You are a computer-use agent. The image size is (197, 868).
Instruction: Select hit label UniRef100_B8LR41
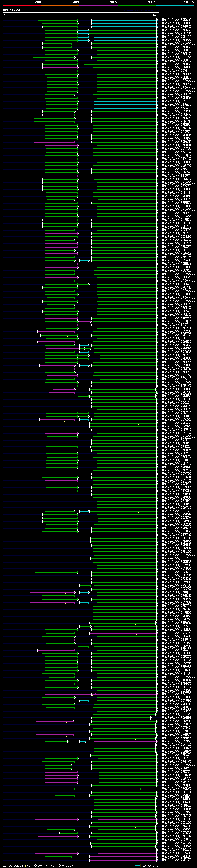(177, 846)
